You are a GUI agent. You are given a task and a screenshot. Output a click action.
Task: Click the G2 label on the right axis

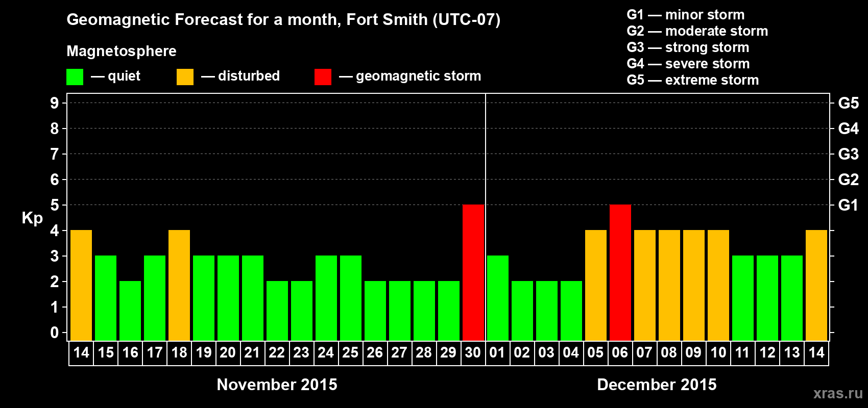(x=849, y=180)
